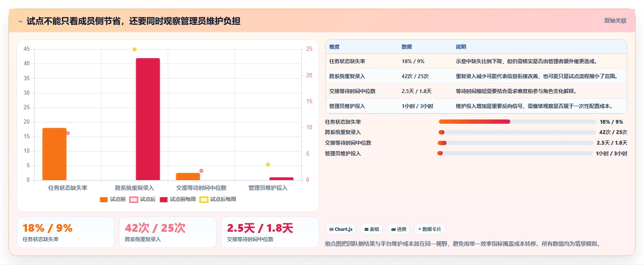Click the 数据卡片 chip
Viewport: 644px width, 265px height.
pos(430,229)
